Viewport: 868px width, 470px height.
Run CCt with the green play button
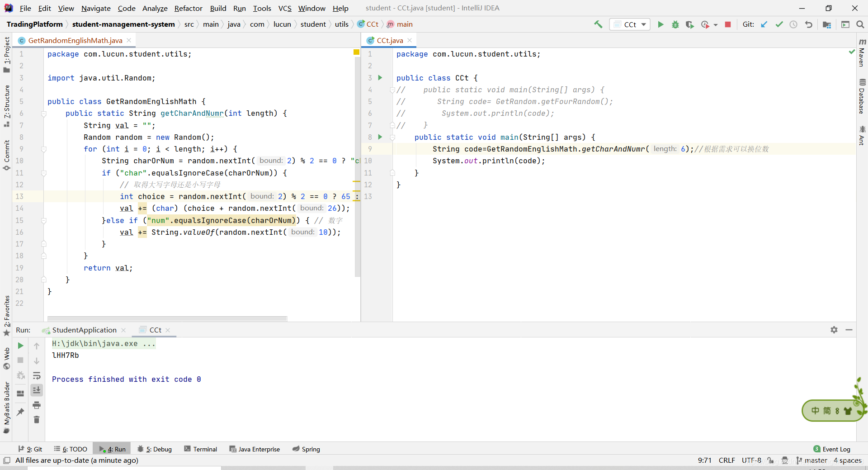(660, 24)
